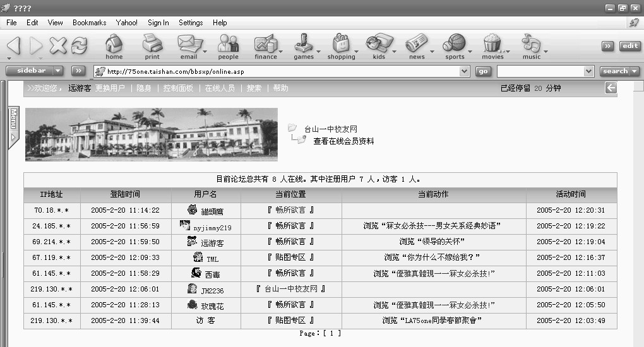Open the Bookmarks menu
Screen dimensions: 644x347
click(x=89, y=23)
